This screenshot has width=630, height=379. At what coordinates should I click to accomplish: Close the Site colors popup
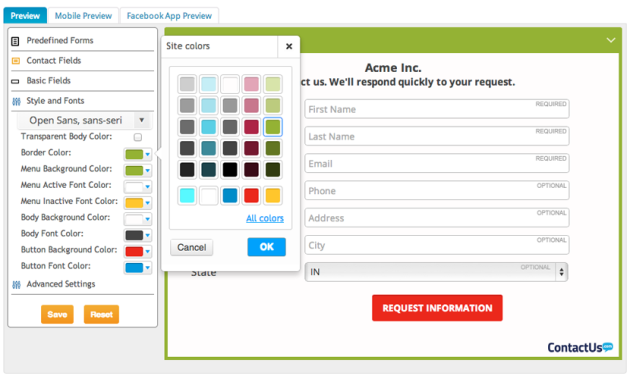(289, 46)
